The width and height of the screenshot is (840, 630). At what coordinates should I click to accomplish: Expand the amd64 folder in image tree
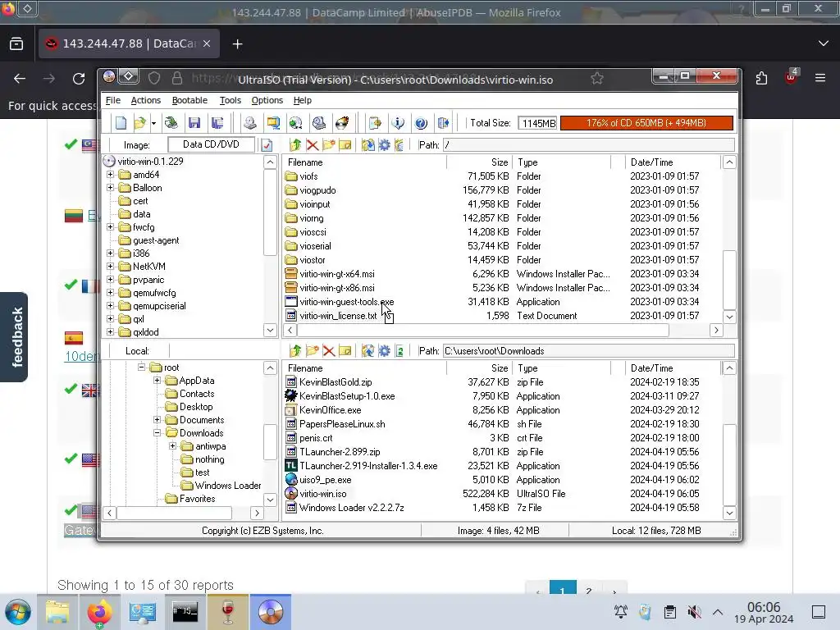pos(111,175)
